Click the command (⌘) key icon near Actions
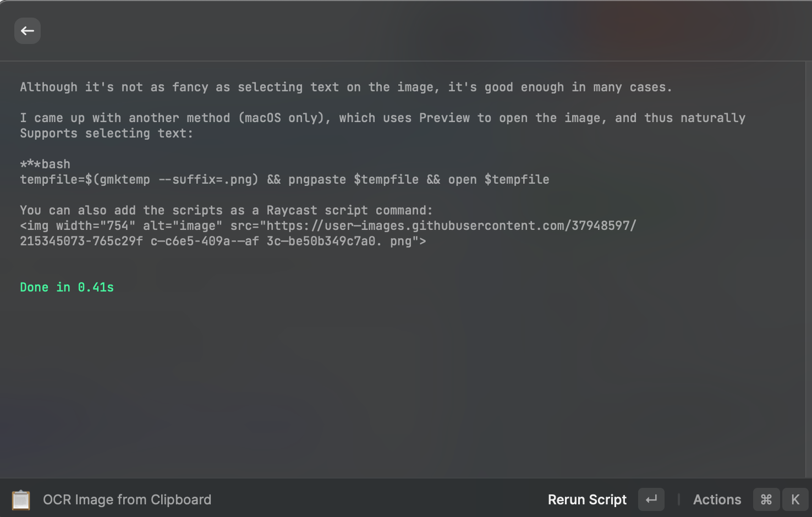 click(766, 499)
